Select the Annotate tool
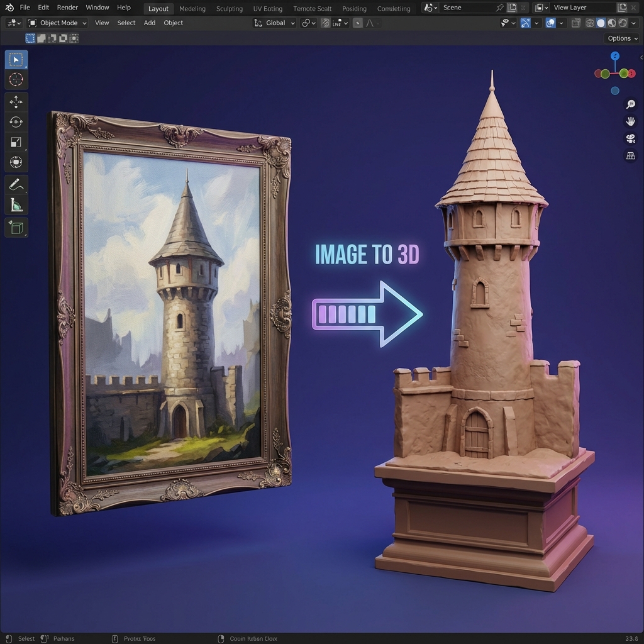 click(x=16, y=184)
